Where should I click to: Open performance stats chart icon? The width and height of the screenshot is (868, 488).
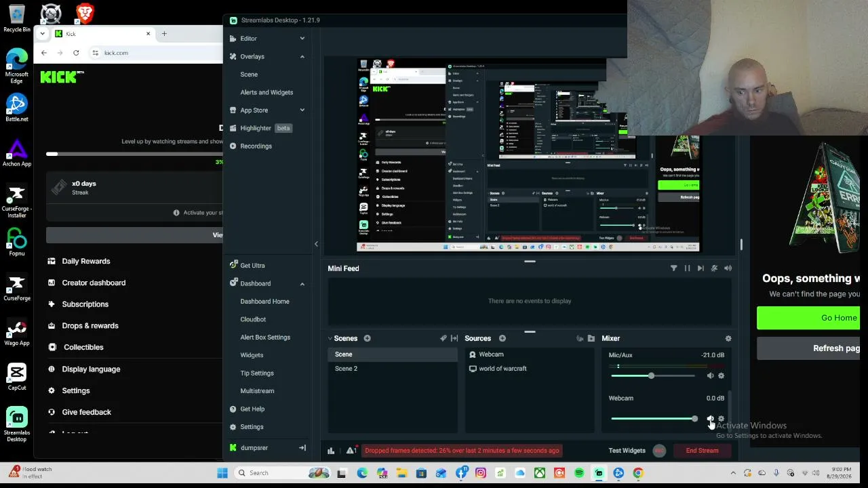pos(331,451)
